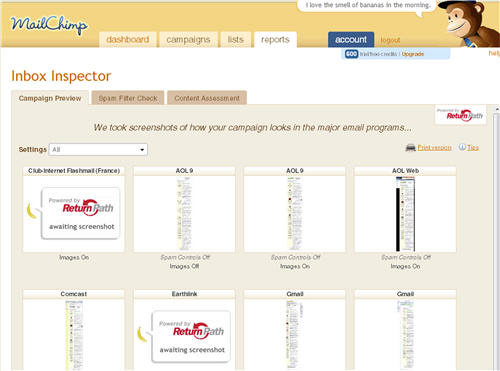This screenshot has height=371, width=500.
Task: Click the 600 credits badge
Action: tap(351, 54)
